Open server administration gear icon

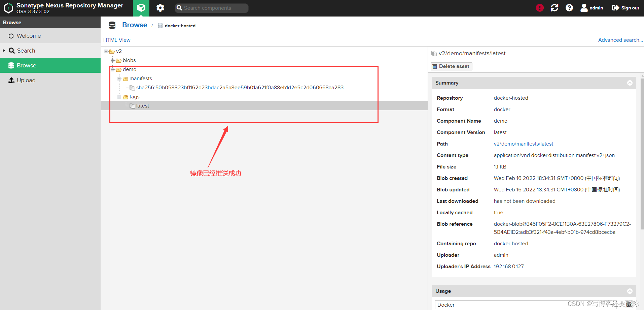(160, 8)
